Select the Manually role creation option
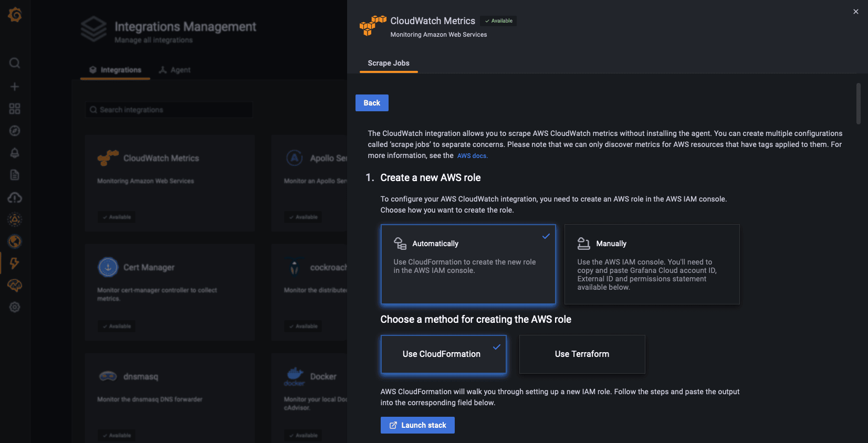This screenshot has height=443, width=868. click(652, 264)
